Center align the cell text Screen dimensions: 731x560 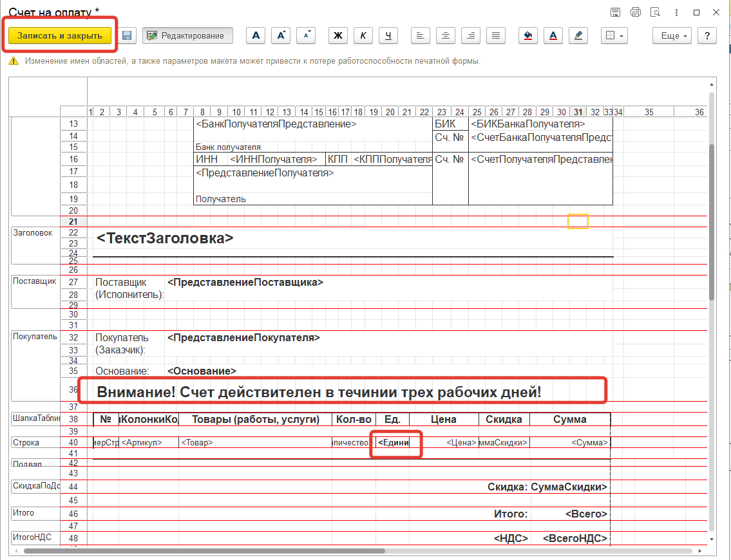[x=446, y=35]
